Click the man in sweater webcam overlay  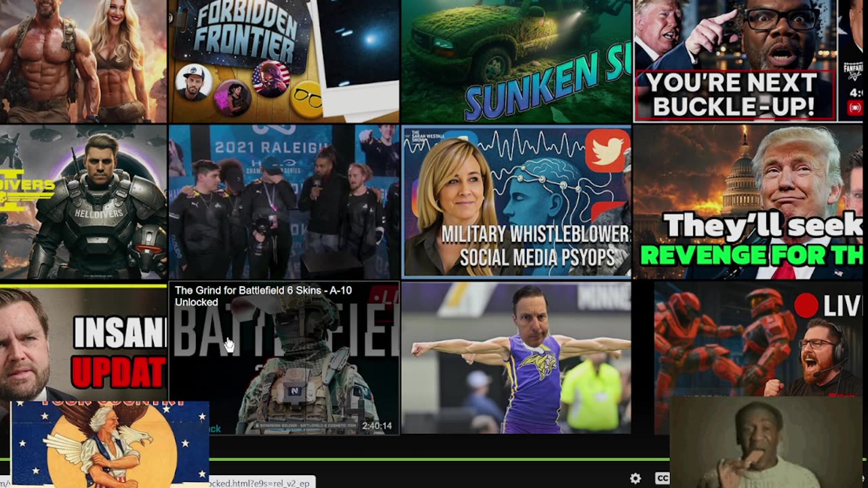(766, 442)
